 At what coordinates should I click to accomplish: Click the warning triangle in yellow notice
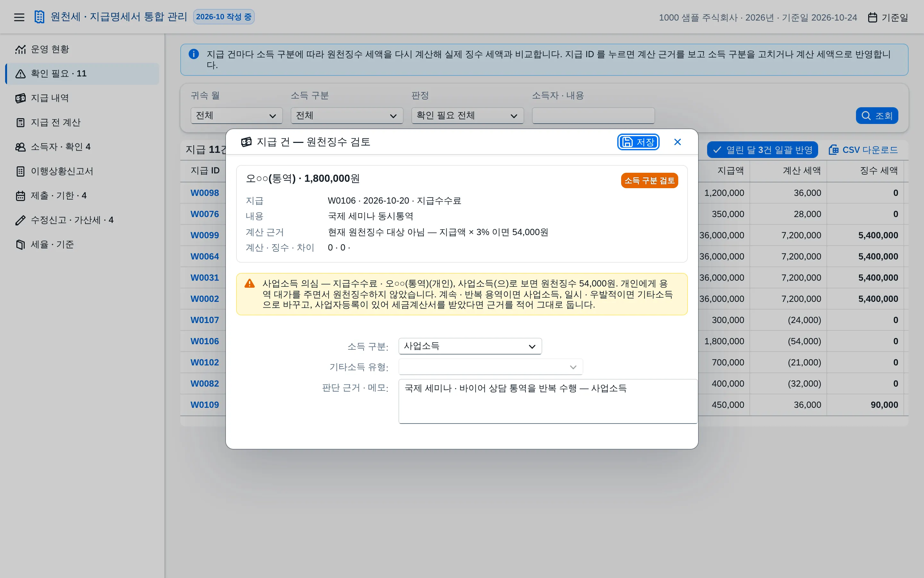250,284
